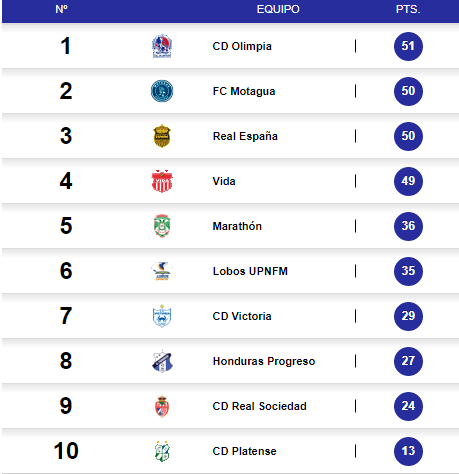Click the Lobos UPNFM team logo
This screenshot has height=474, width=459.
(162, 271)
